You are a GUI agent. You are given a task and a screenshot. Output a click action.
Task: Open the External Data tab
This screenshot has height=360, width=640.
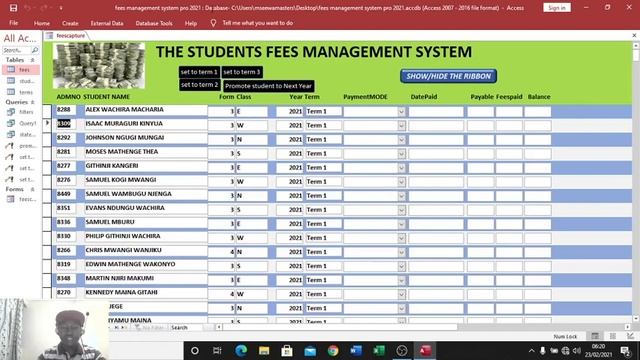pos(107,23)
